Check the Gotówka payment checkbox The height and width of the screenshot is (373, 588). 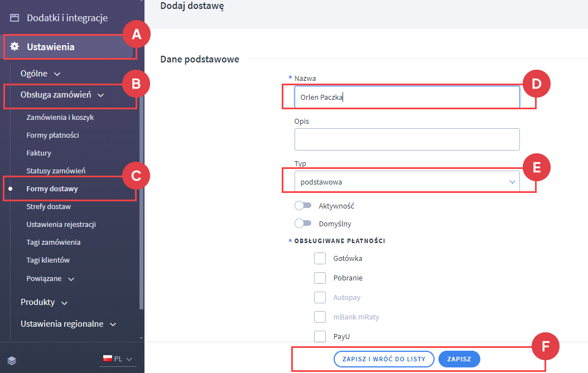[x=320, y=259]
